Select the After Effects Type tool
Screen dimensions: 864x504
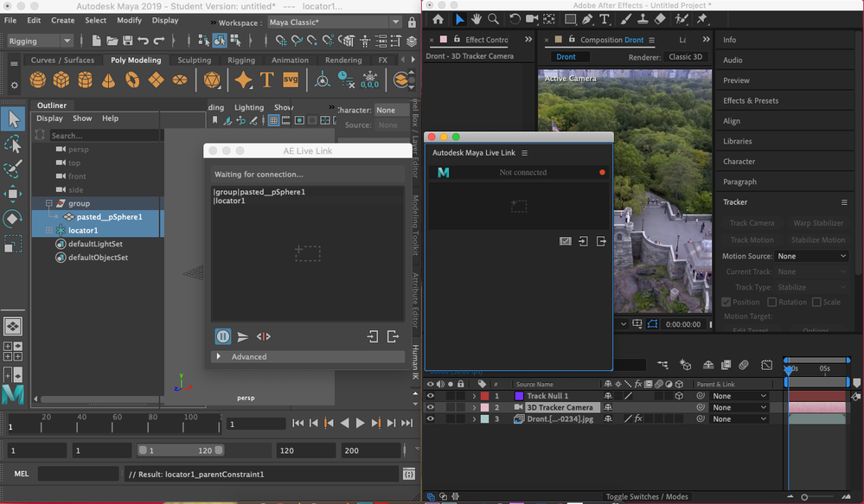tap(605, 19)
